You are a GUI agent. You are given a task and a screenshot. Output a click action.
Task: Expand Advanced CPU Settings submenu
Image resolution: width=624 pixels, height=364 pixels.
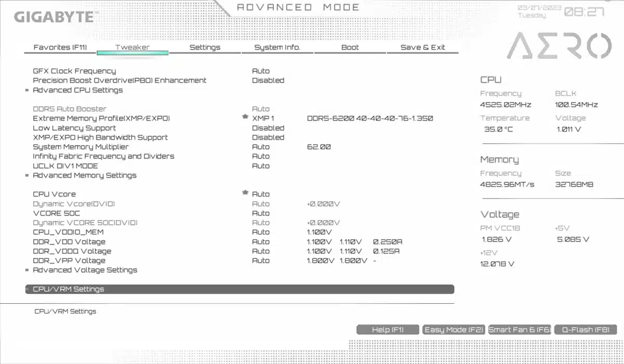pos(78,90)
